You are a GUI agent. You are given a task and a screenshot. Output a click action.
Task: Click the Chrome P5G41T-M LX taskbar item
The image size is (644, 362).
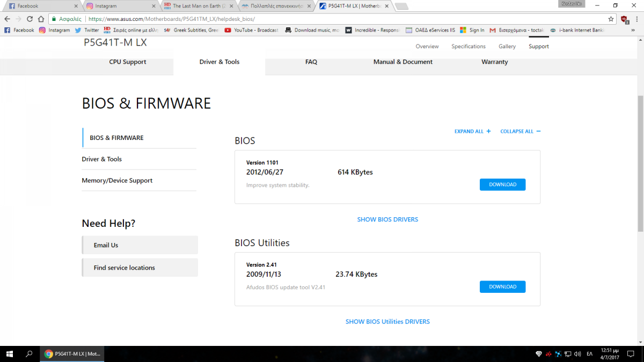72,354
